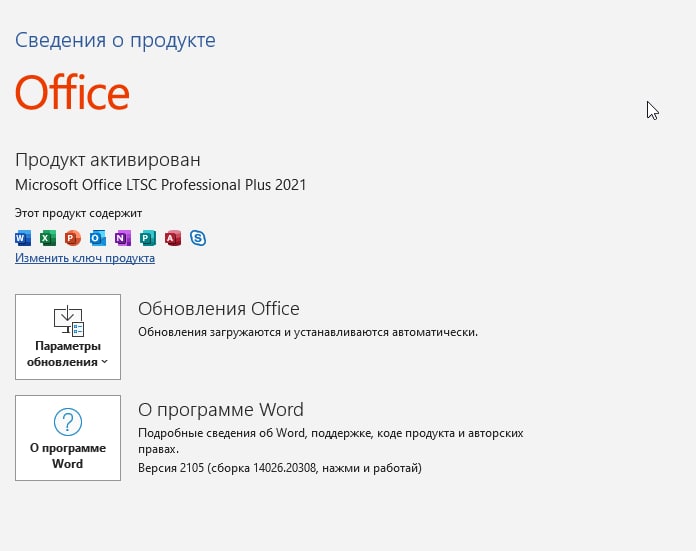Click the Этот продукт содержит label

tap(79, 214)
